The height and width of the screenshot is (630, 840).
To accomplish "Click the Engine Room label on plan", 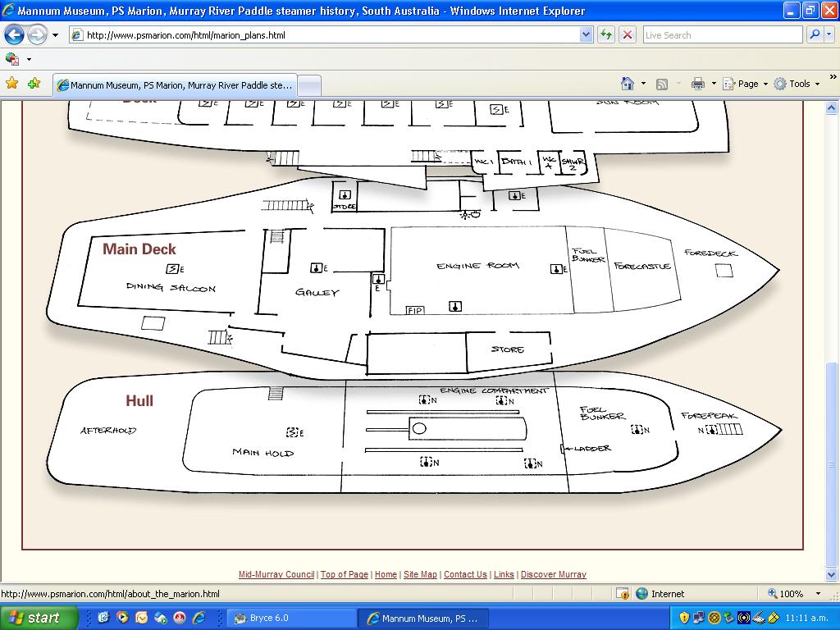I will [478, 266].
